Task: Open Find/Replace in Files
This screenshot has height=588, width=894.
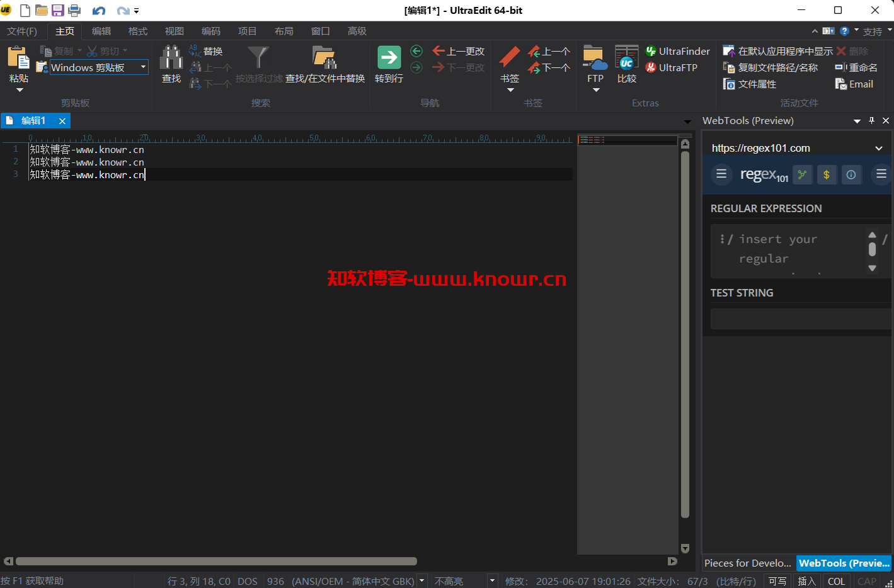Action: click(x=324, y=65)
